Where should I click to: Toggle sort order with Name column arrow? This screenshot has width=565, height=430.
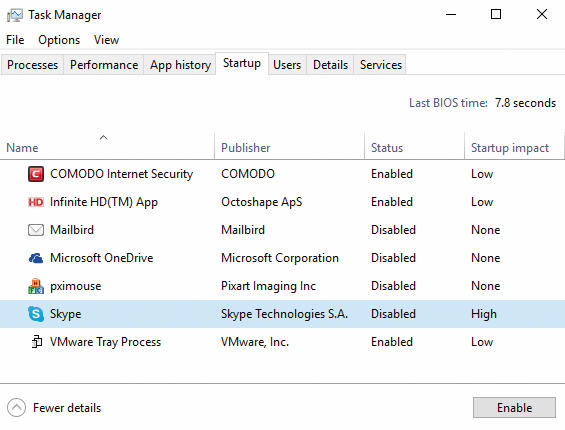[104, 138]
